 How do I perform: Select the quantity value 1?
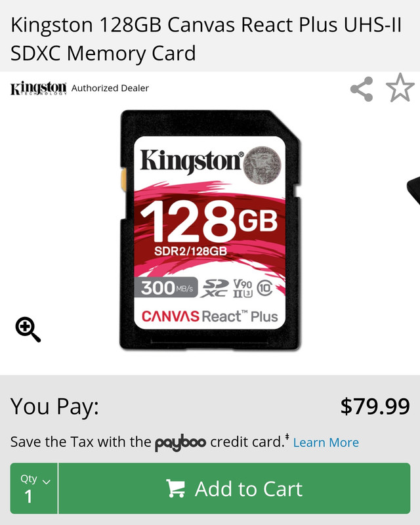[28, 497]
